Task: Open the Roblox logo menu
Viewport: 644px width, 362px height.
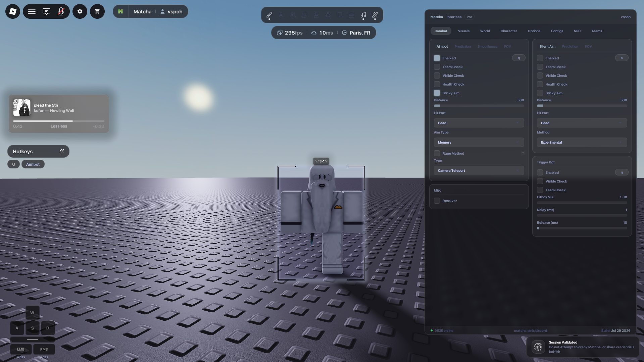Action: (13, 11)
